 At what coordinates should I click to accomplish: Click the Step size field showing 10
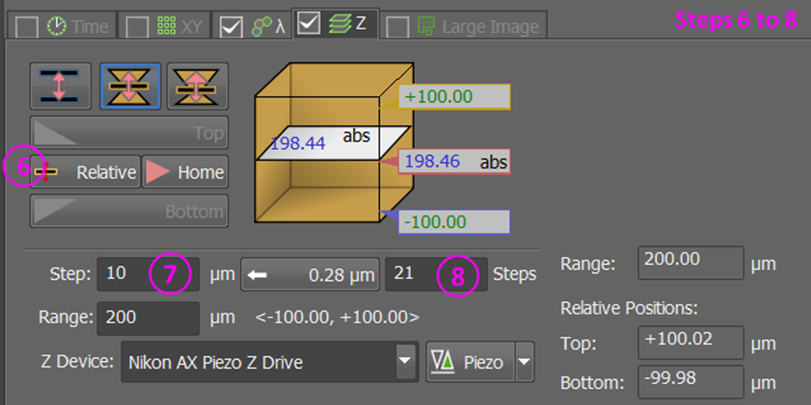123,273
